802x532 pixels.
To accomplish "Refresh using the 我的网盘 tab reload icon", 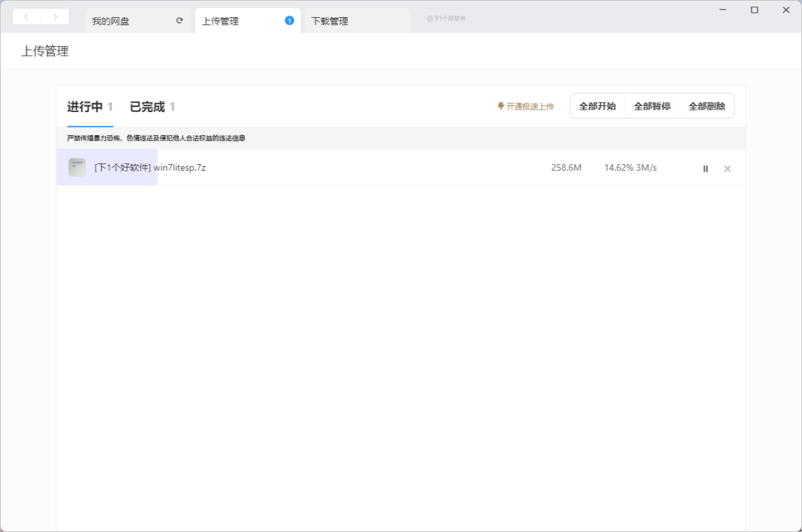I will tap(179, 21).
